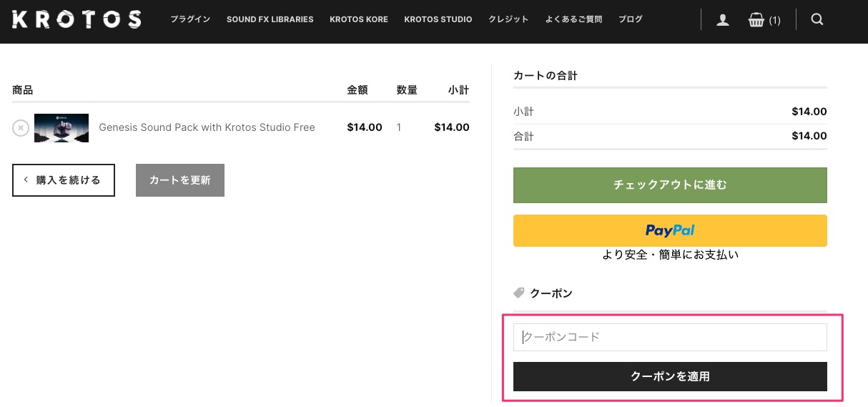Click the KROTOS logo

77,19
